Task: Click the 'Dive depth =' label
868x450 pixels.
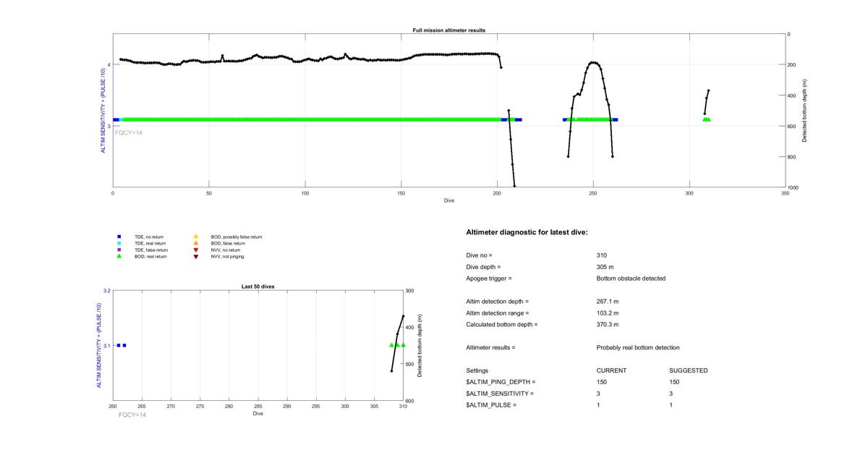Action: pos(484,267)
